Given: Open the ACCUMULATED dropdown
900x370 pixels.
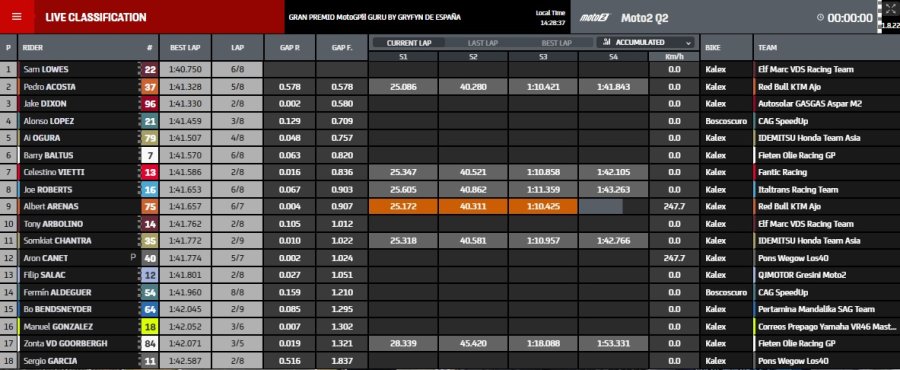Looking at the screenshot, I should point(646,42).
